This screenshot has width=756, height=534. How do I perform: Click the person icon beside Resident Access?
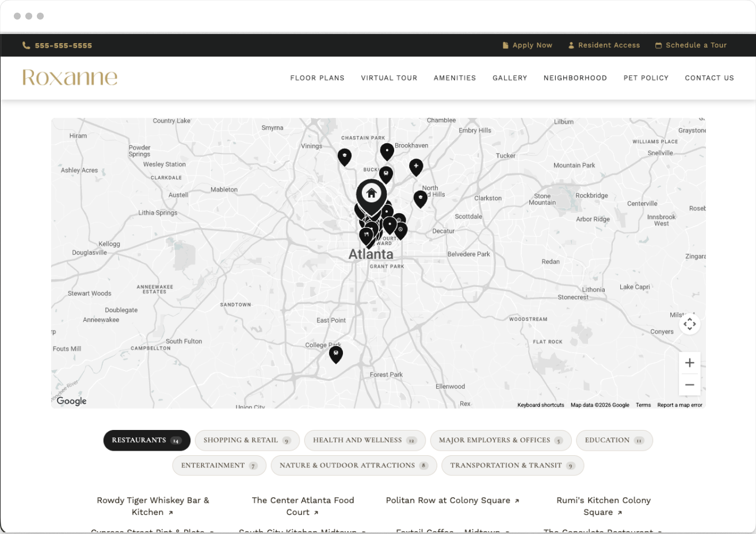click(x=571, y=45)
